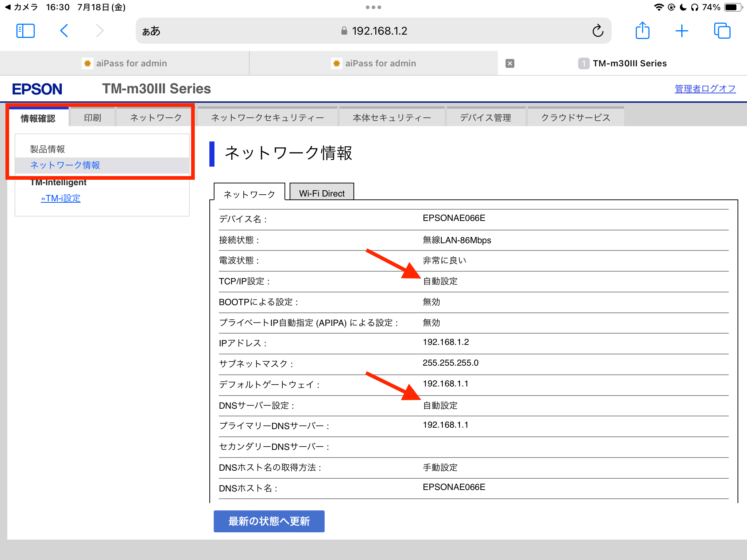Tap the EPSON logo

click(37, 89)
